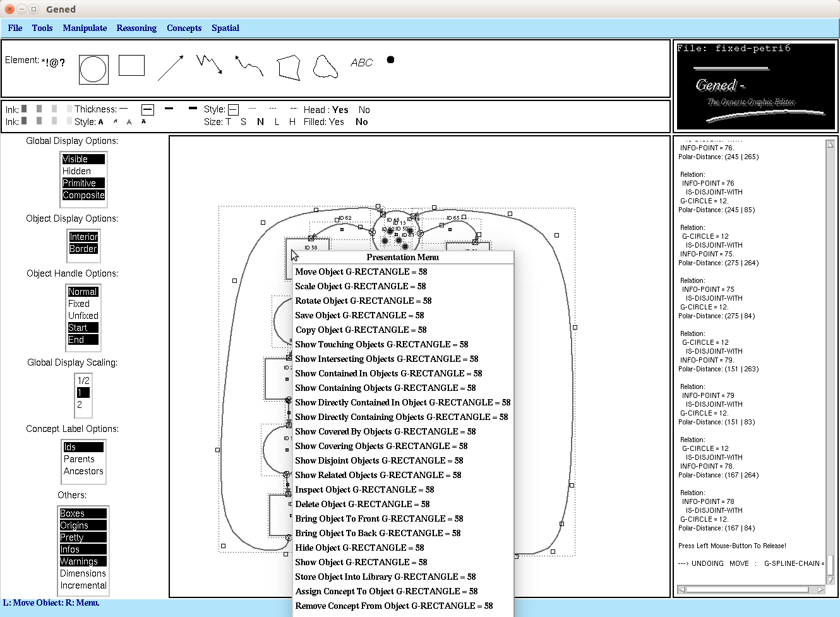Choose Bring Object To Front entry
This screenshot has width=840, height=617.
(x=403, y=518)
